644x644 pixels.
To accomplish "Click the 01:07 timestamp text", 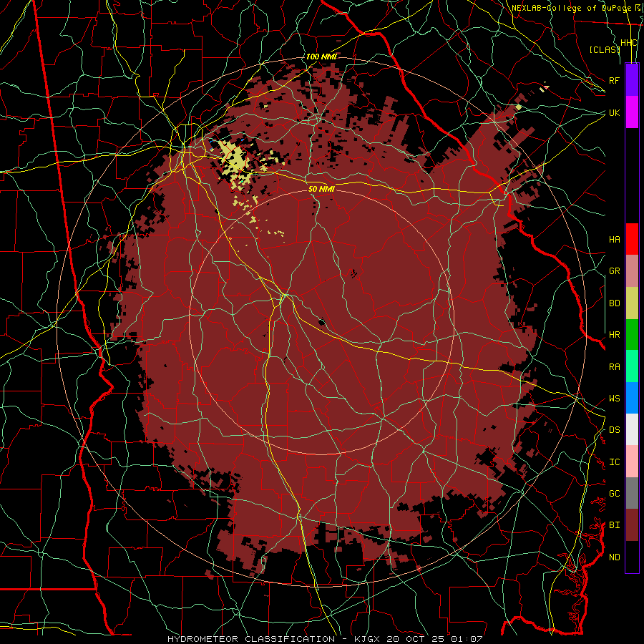I will click(x=467, y=639).
